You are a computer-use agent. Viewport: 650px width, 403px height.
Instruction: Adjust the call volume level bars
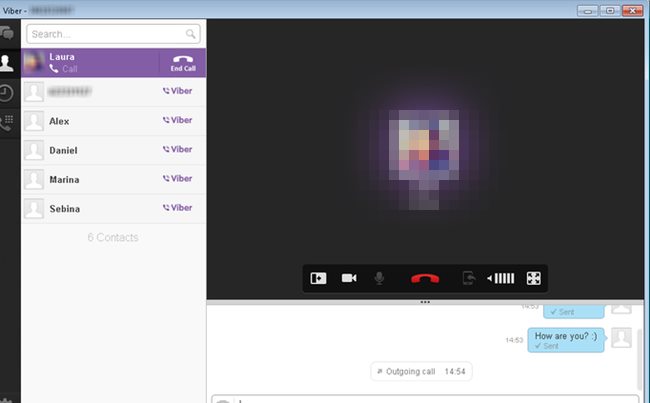pos(504,278)
